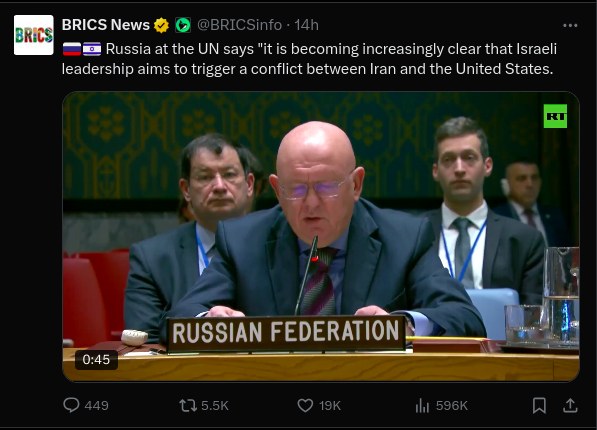Click the green affiliate badge icon
This screenshot has height=430, width=597.
click(x=183, y=25)
